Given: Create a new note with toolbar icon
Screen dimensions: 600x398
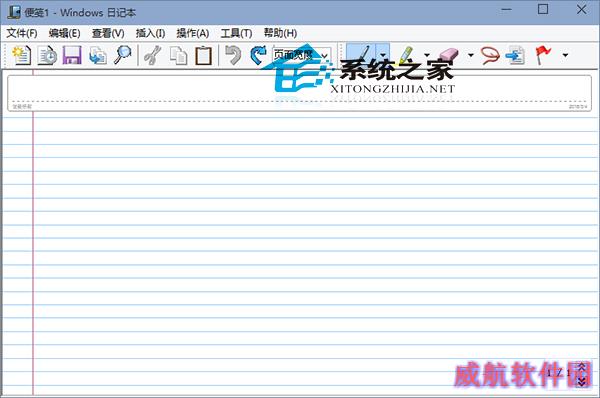Looking at the screenshot, I should click(22, 55).
